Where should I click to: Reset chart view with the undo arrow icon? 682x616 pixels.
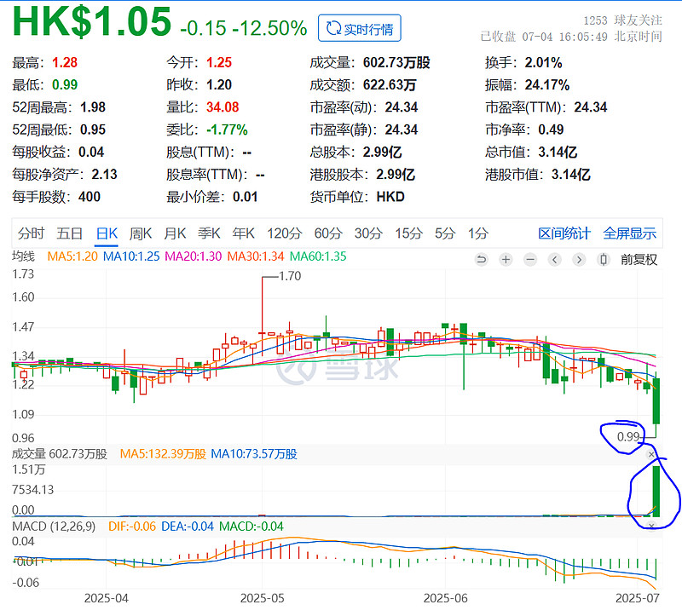tap(482, 260)
